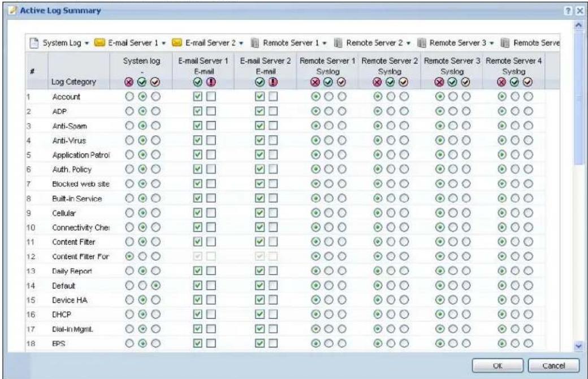Click the red X disable-all icon under System log header
The height and width of the screenshot is (379, 588).
click(x=129, y=82)
